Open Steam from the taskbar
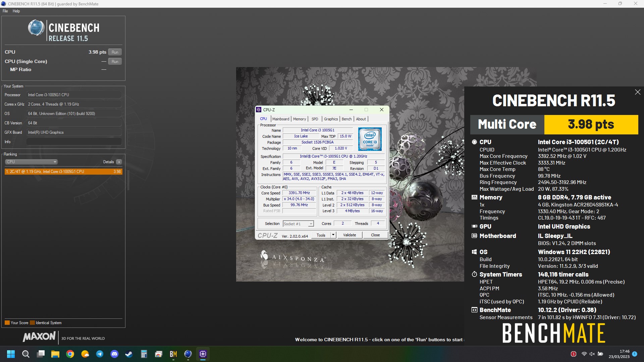This screenshot has height=362, width=644. coord(129,354)
